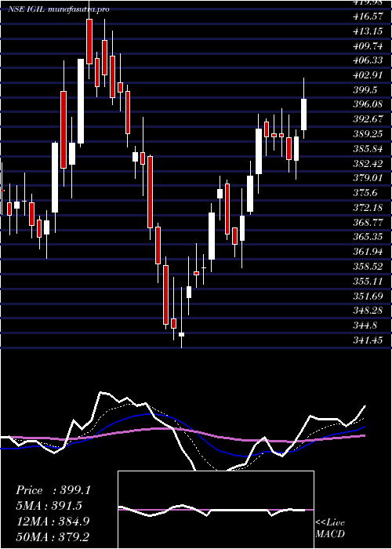Click the 'NSE IGIL munafasutra.pro' chart title
This screenshot has width=392, height=549.
[59, 9]
